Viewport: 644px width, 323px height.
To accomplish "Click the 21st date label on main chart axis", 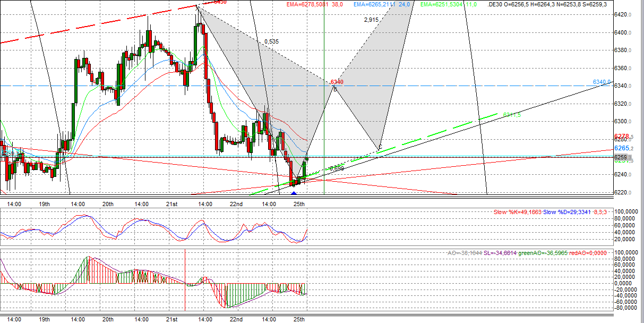I will click(171, 204).
